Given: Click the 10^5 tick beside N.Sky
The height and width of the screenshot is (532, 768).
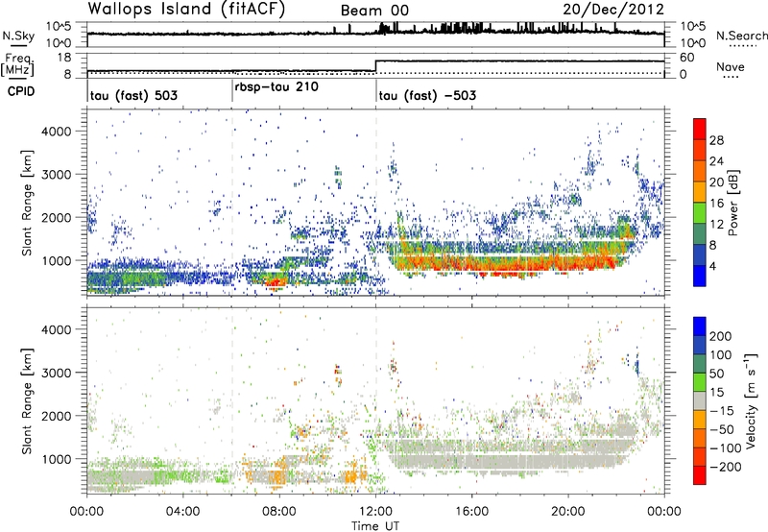Looking at the screenshot, I should (x=59, y=27).
